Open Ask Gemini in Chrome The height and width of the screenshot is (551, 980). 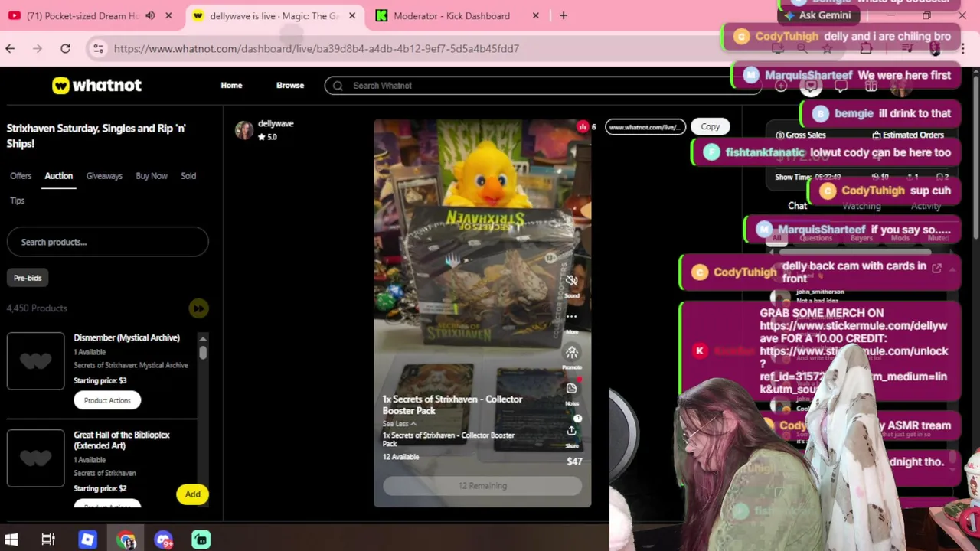click(x=817, y=15)
